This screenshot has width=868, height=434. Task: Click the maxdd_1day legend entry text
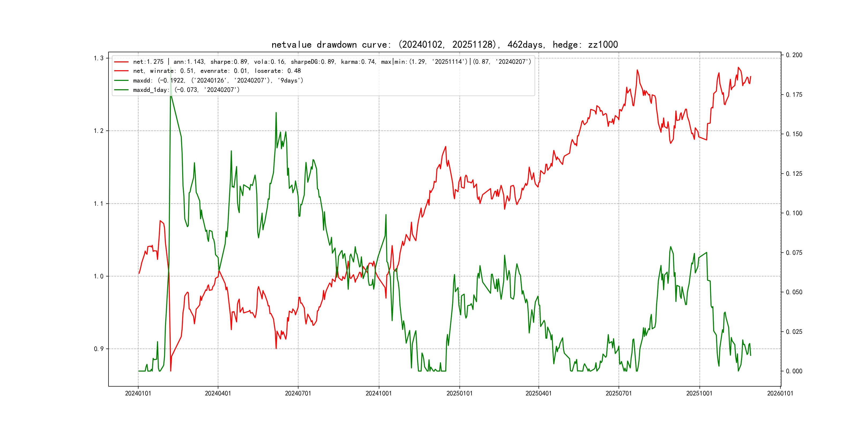click(186, 90)
